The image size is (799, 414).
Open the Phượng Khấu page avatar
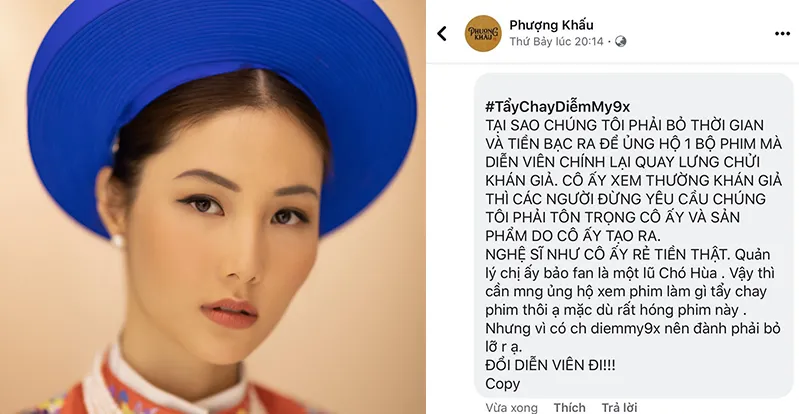tap(483, 34)
